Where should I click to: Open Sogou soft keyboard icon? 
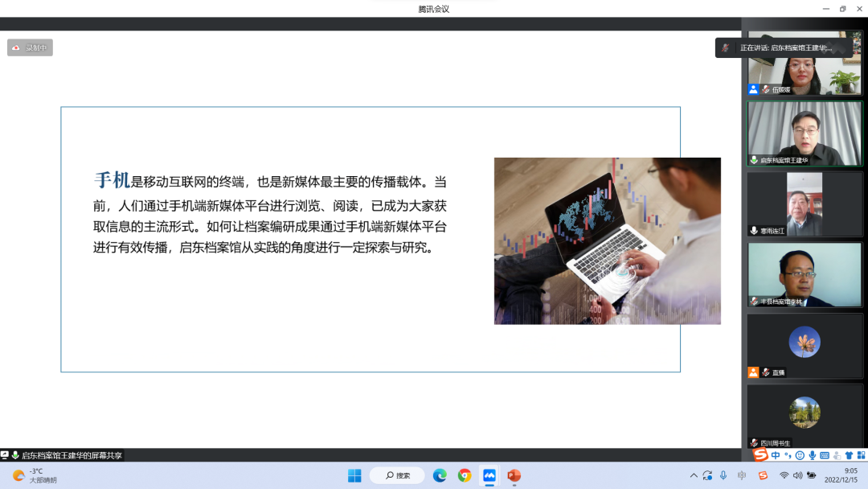825,455
